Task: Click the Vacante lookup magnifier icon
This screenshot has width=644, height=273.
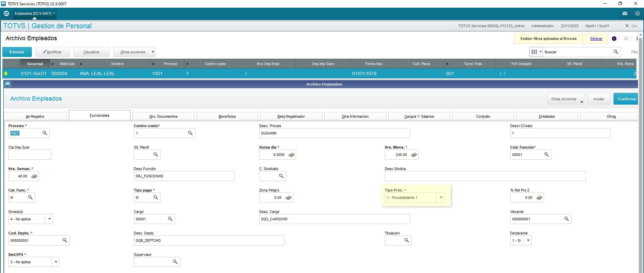Action: coord(567,219)
